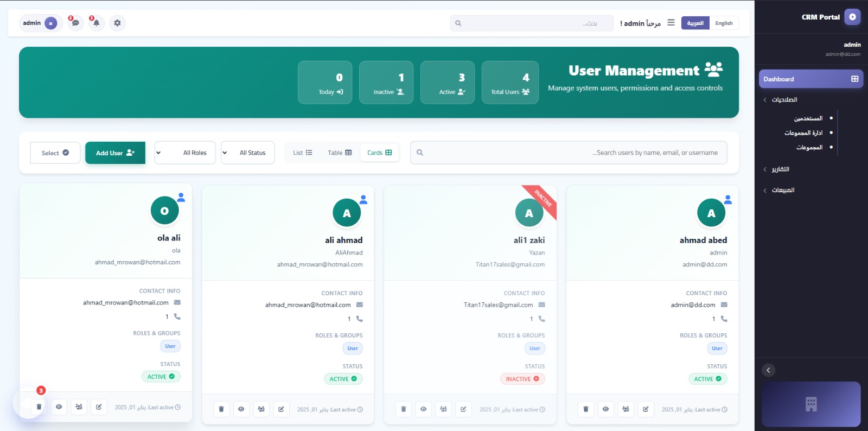The image size is (868, 431).
Task: Click INACTIVE status badge on ali1 zaki
Action: coord(522,379)
